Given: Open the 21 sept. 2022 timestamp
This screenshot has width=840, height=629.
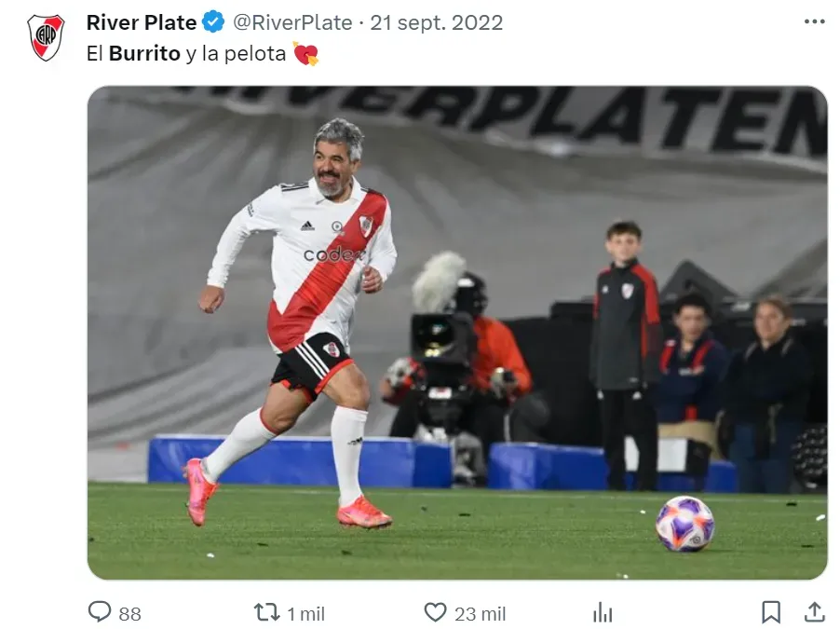Looking at the screenshot, I should (x=437, y=22).
